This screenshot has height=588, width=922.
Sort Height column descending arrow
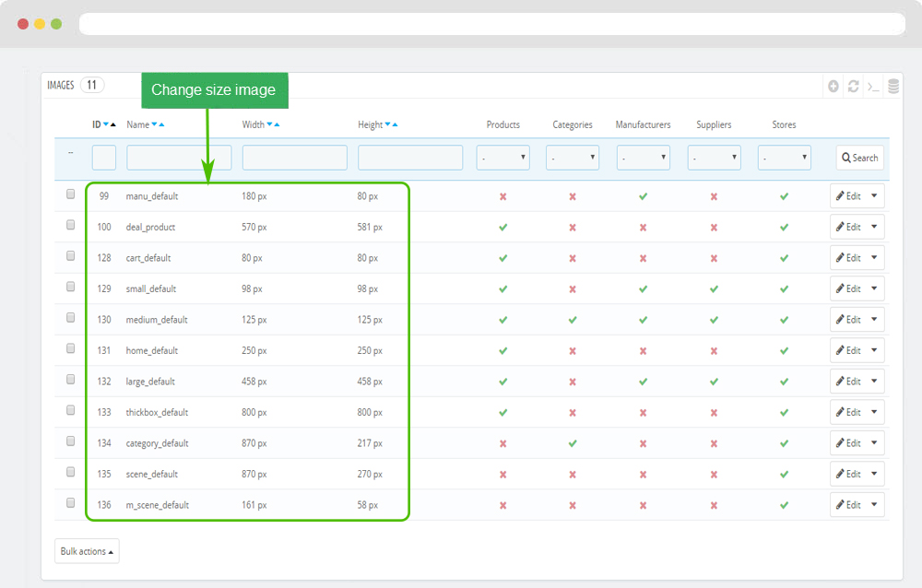tap(387, 124)
